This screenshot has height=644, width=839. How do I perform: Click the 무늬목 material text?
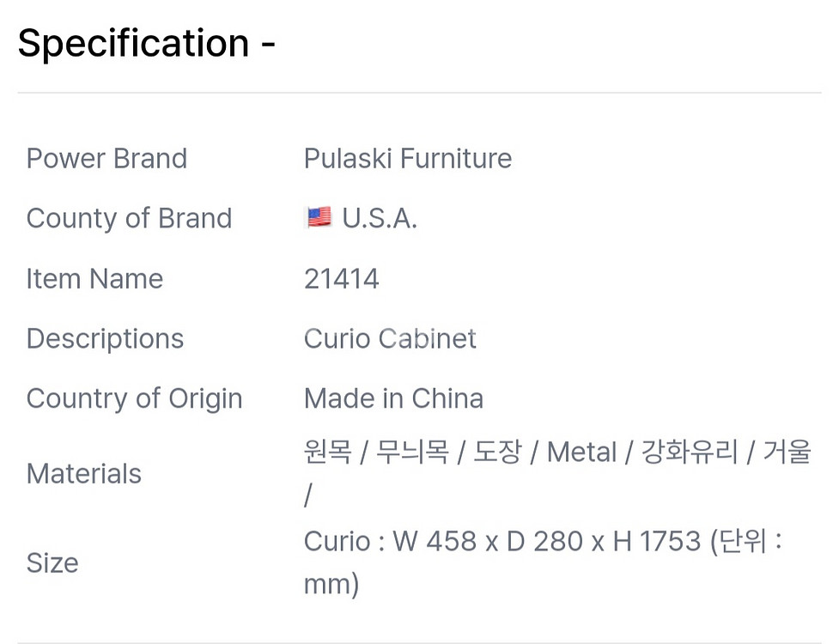pyautogui.click(x=414, y=452)
